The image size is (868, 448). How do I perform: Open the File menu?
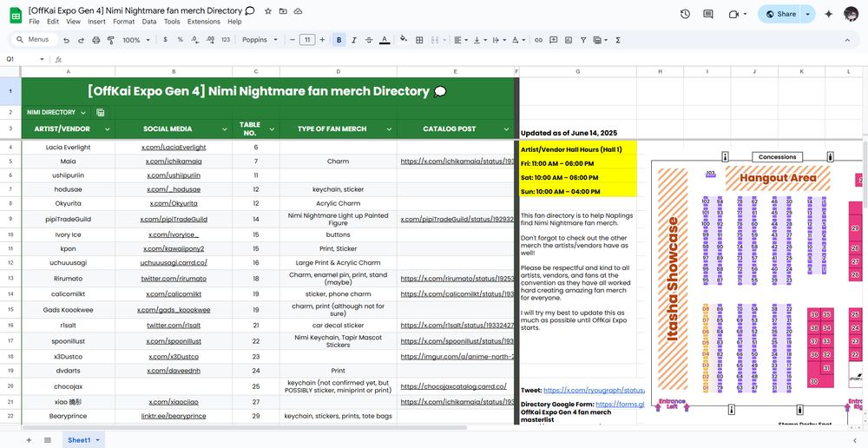click(35, 22)
